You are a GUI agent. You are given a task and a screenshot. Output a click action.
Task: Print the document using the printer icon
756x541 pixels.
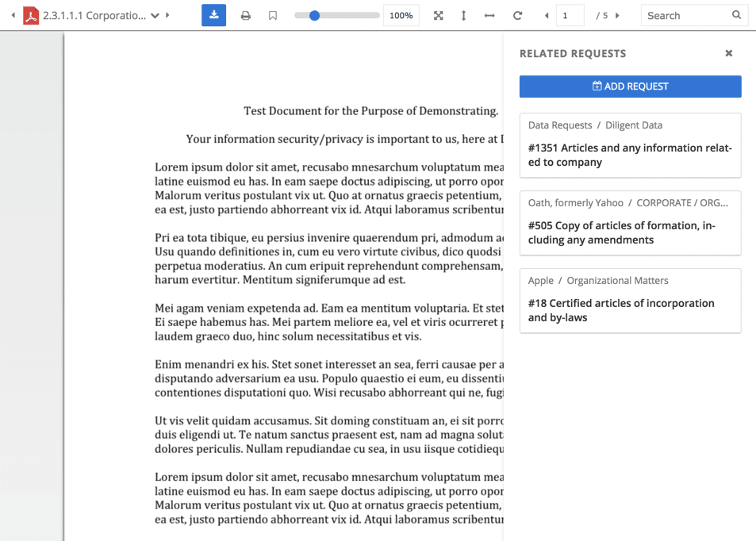pos(245,16)
